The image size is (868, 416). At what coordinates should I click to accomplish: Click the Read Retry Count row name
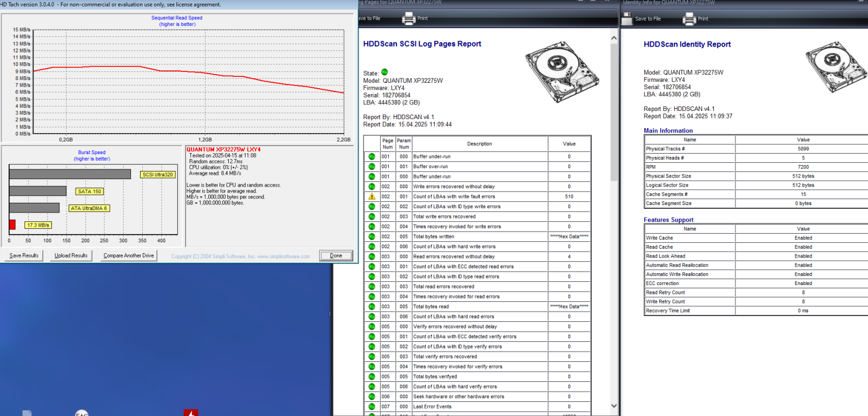click(665, 293)
